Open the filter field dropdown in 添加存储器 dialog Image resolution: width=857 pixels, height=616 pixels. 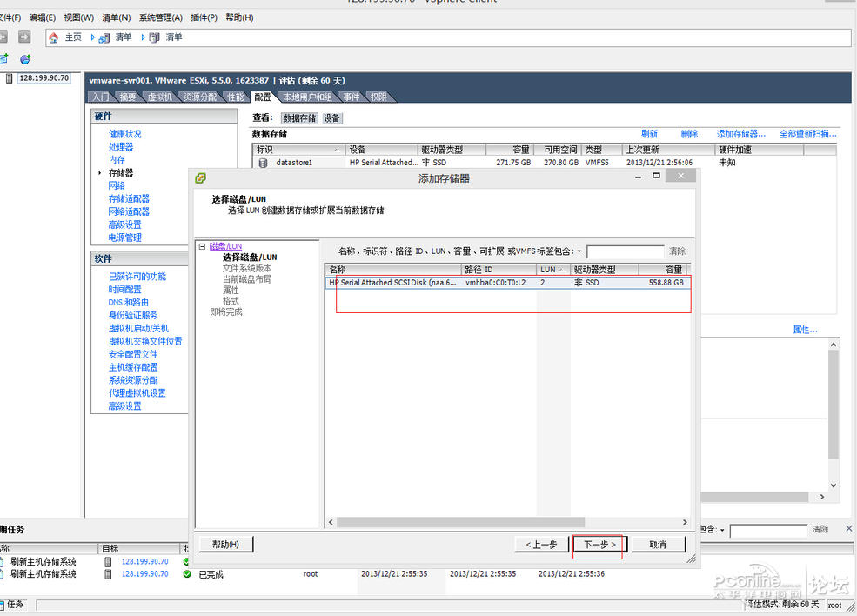(x=579, y=251)
